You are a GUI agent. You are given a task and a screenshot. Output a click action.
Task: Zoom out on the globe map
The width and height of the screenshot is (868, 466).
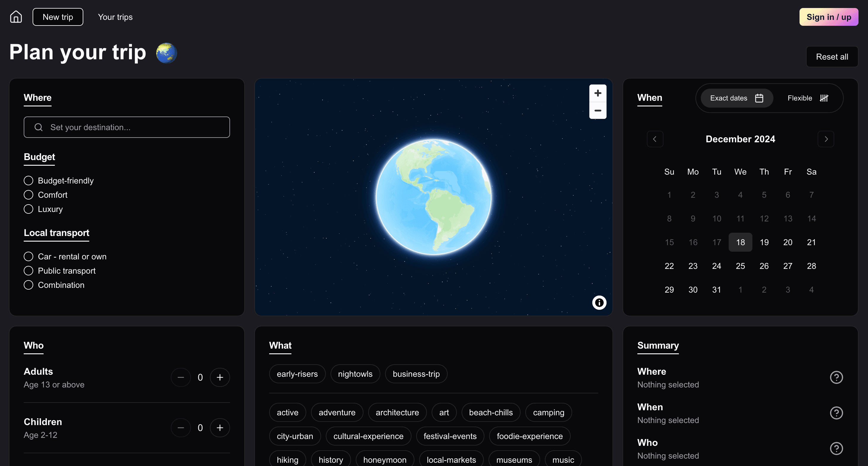coord(597,111)
